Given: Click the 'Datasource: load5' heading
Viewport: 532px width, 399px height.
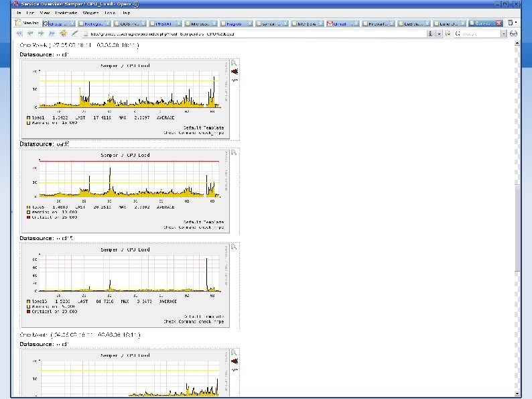Looking at the screenshot, I should [44, 144].
